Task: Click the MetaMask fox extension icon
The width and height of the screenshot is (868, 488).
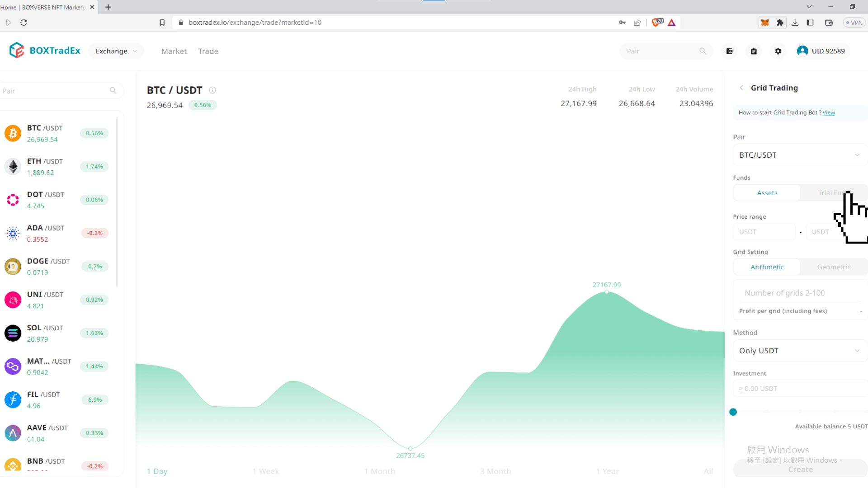Action: point(765,23)
